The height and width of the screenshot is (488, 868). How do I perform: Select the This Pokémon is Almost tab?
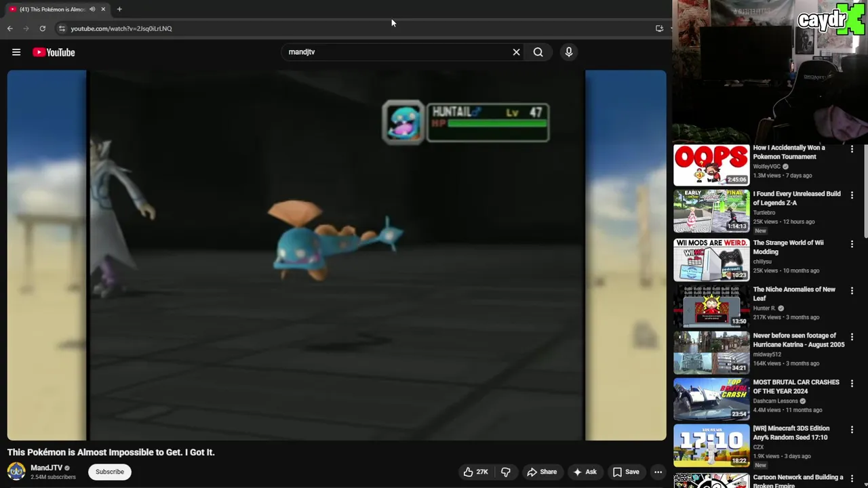(x=53, y=9)
